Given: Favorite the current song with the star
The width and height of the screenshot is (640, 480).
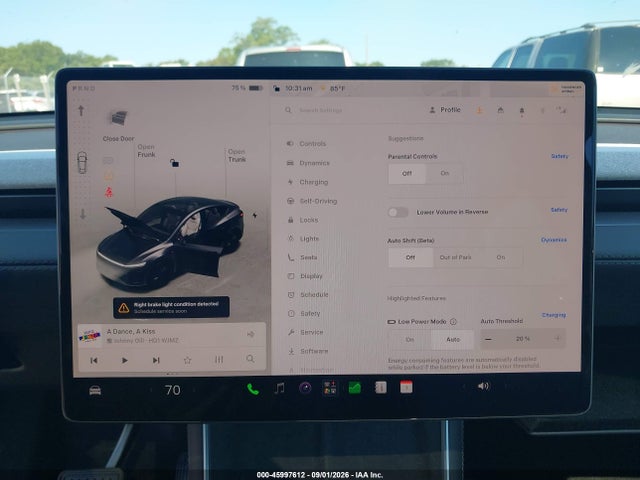Looking at the screenshot, I should (x=187, y=360).
